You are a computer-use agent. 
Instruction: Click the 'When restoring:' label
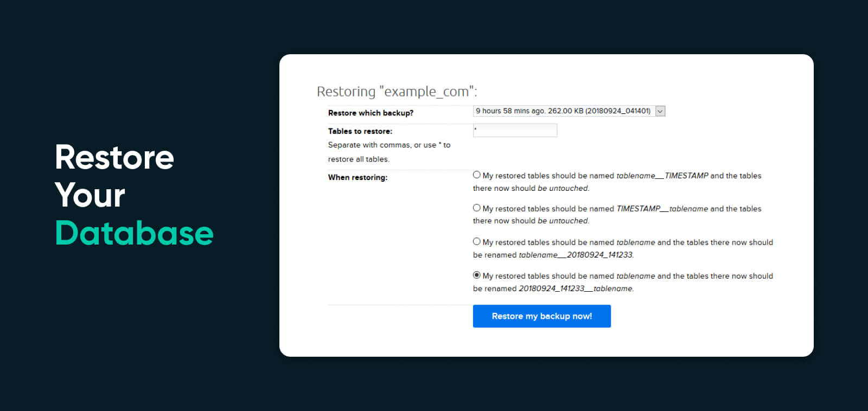pyautogui.click(x=358, y=177)
